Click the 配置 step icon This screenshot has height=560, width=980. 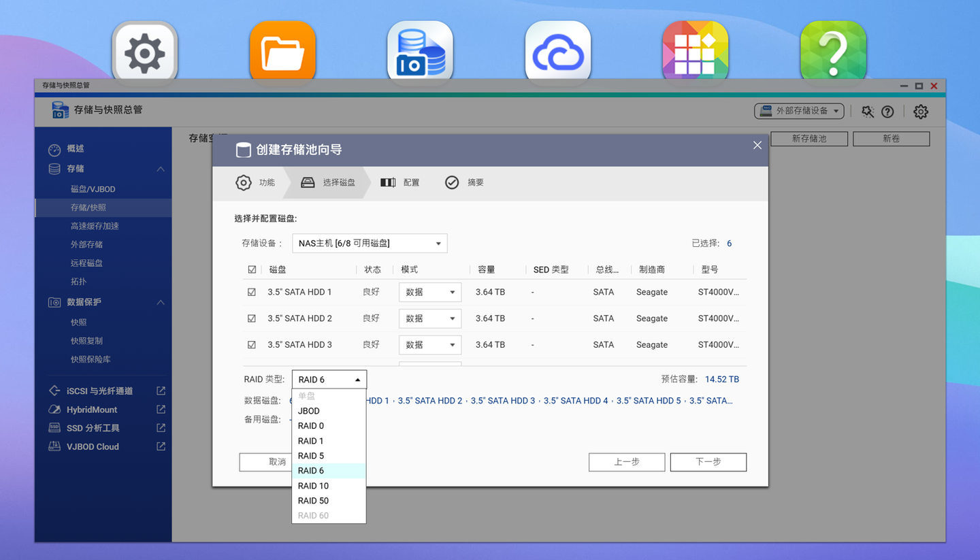[388, 182]
